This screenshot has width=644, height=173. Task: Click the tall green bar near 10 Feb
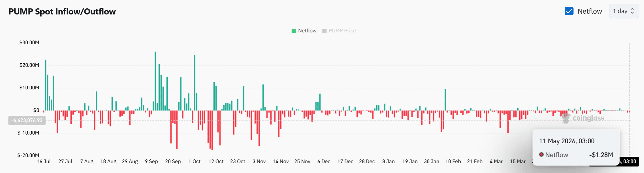point(445,100)
